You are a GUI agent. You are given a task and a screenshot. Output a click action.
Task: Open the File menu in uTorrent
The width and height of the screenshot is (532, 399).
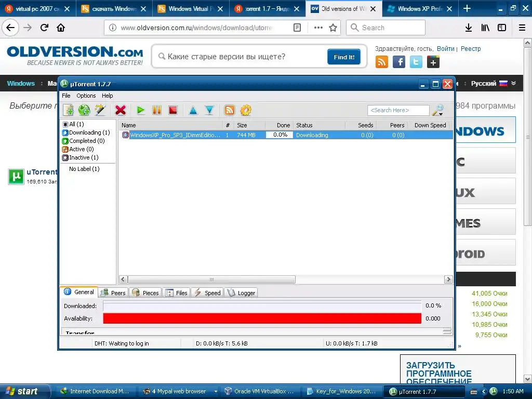tap(66, 96)
